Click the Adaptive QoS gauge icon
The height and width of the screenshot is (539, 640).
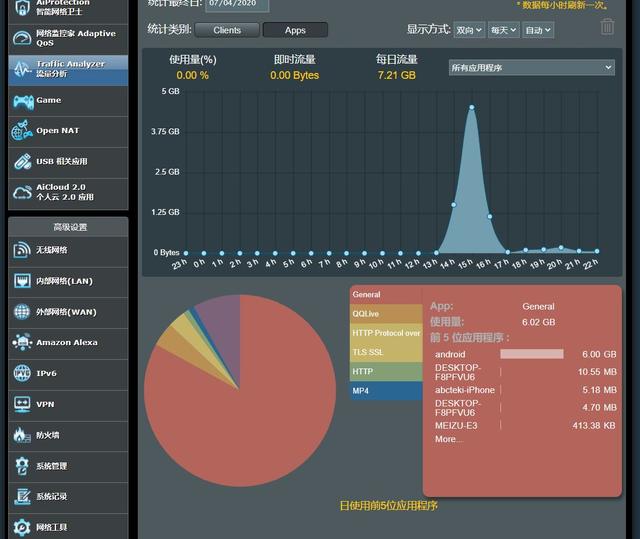coord(22,38)
